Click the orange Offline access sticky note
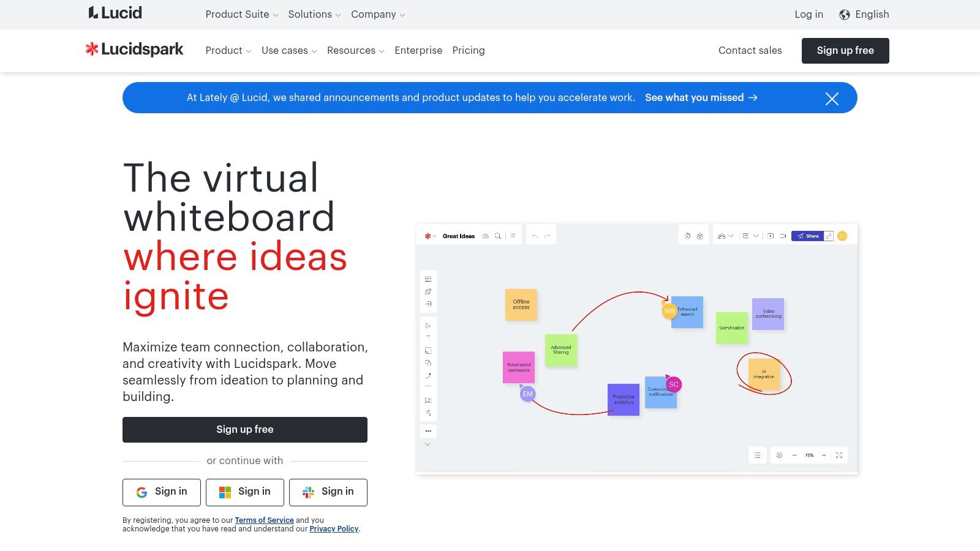980x551 pixels. [x=521, y=305]
